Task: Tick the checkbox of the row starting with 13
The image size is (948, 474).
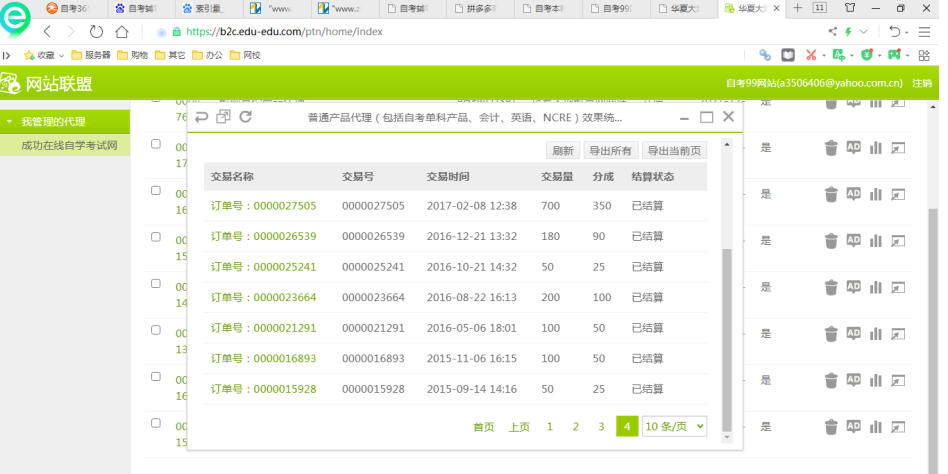Action: (156, 330)
